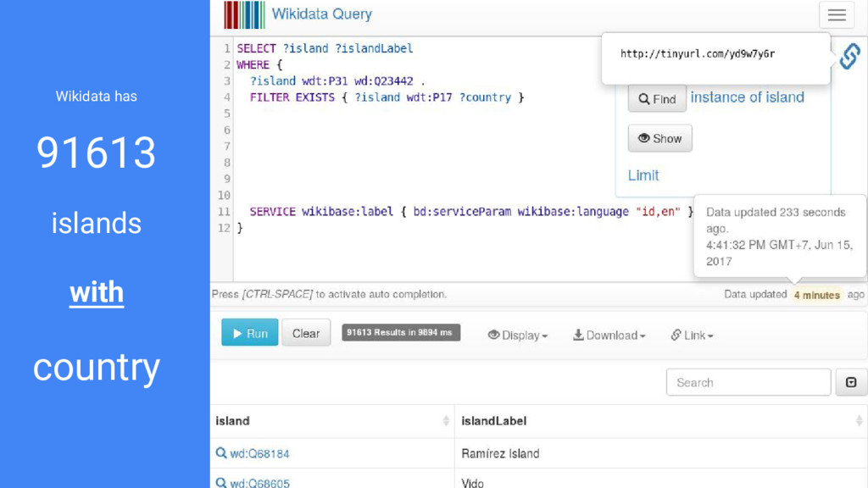This screenshot has height=488, width=868.
Task: Open the Limit link
Action: 643,175
